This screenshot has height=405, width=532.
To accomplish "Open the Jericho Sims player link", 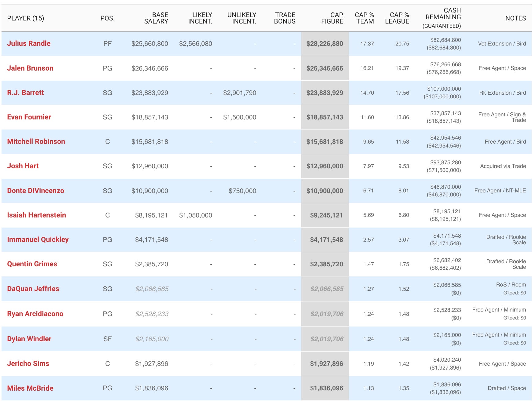I will tap(28, 363).
